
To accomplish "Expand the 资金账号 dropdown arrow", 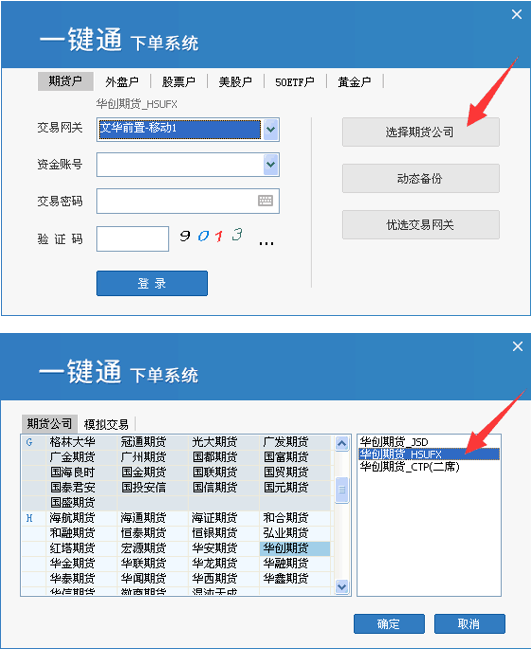I will click(x=271, y=165).
